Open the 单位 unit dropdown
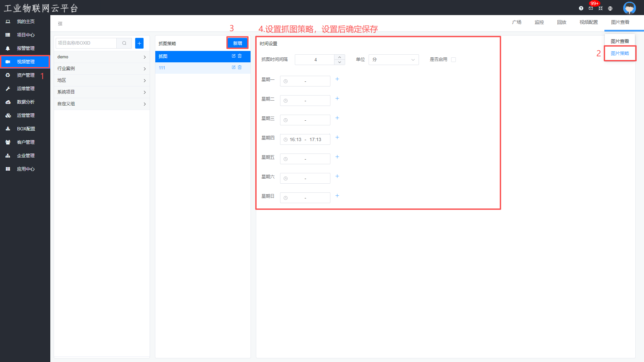The height and width of the screenshot is (362, 644). (393, 60)
